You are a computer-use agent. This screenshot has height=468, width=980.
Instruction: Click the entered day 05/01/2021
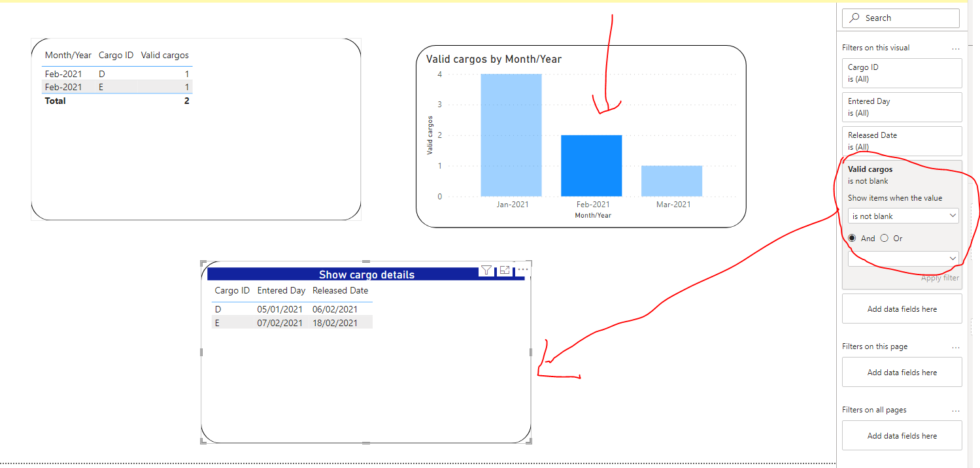click(x=280, y=309)
